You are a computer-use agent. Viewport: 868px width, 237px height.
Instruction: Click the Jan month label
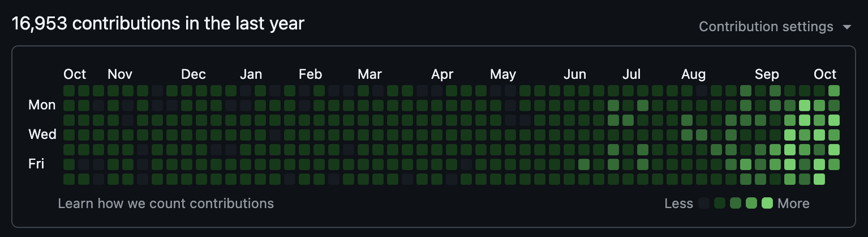click(x=251, y=74)
